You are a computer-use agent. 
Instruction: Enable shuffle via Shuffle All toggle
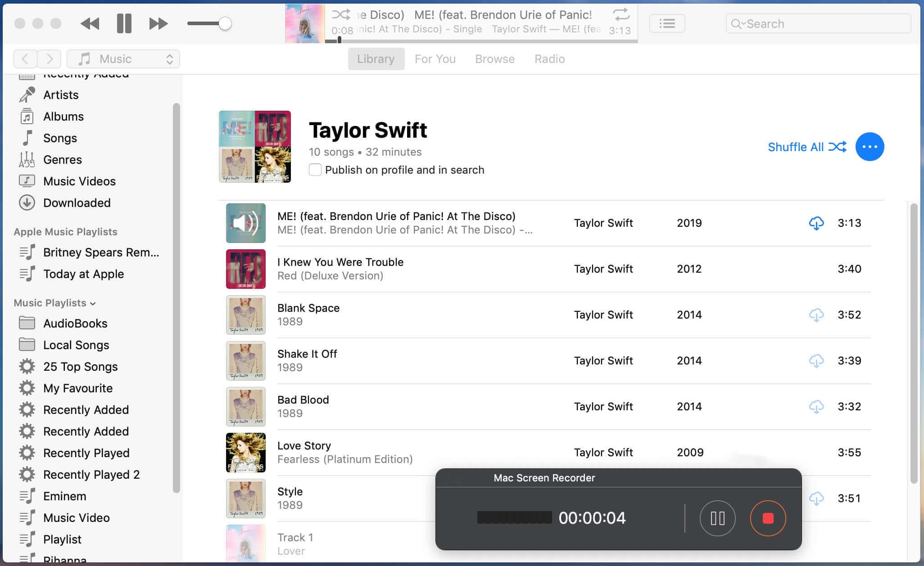pos(806,146)
